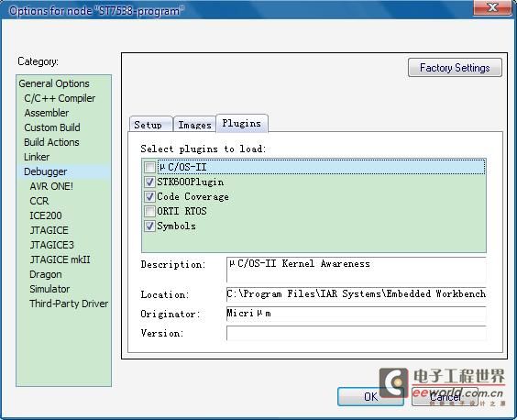The width and height of the screenshot is (517, 420).
Task: Select AVR ONE! debugger driver
Action: pyautogui.click(x=51, y=186)
